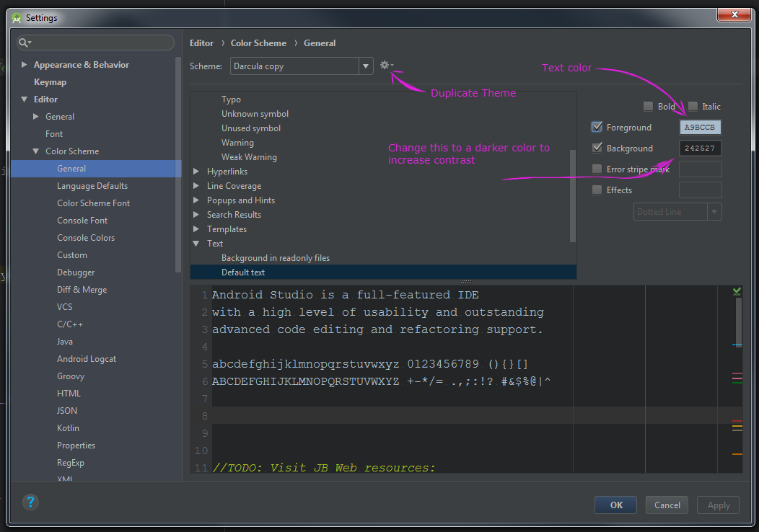
Task: Expand the Hyperlinks group
Action: click(x=196, y=172)
